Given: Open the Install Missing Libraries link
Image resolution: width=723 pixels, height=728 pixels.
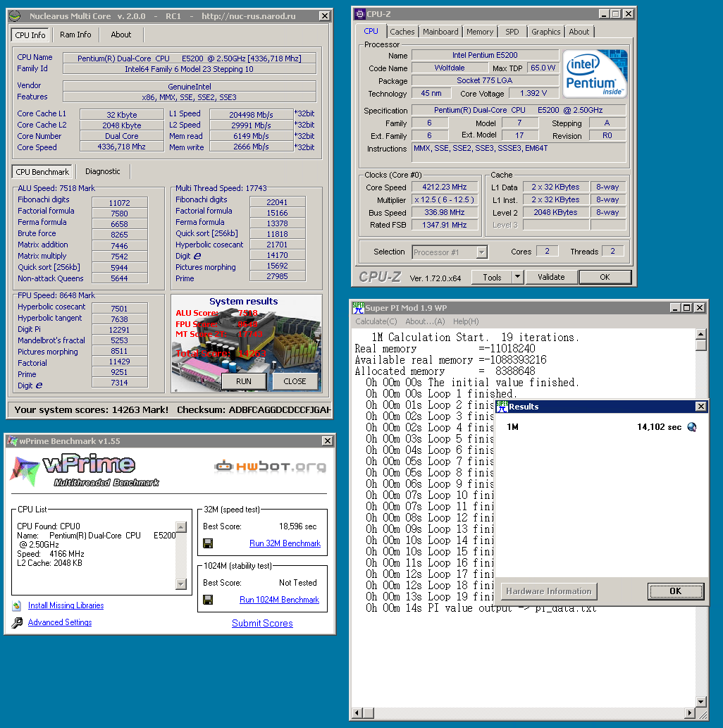Looking at the screenshot, I should 66,605.
